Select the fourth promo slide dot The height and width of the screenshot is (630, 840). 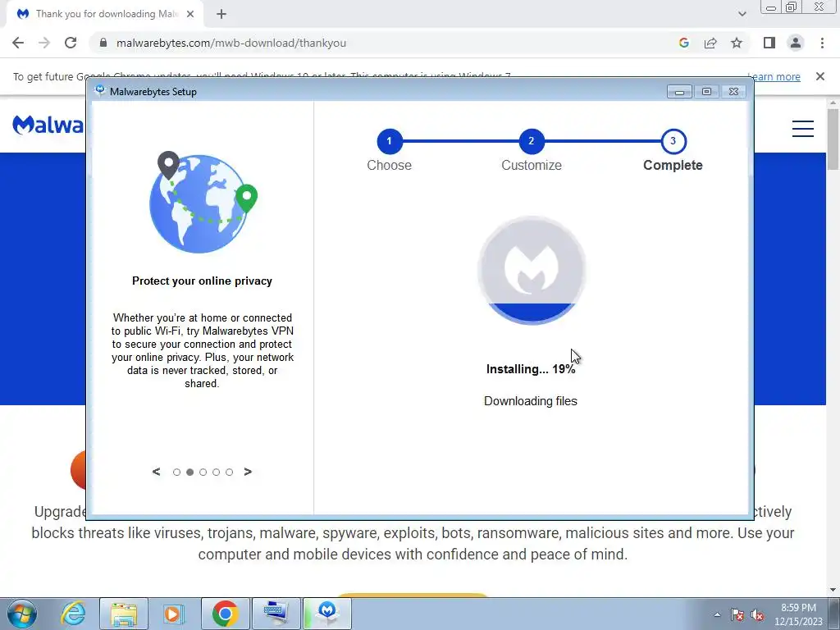coord(216,472)
